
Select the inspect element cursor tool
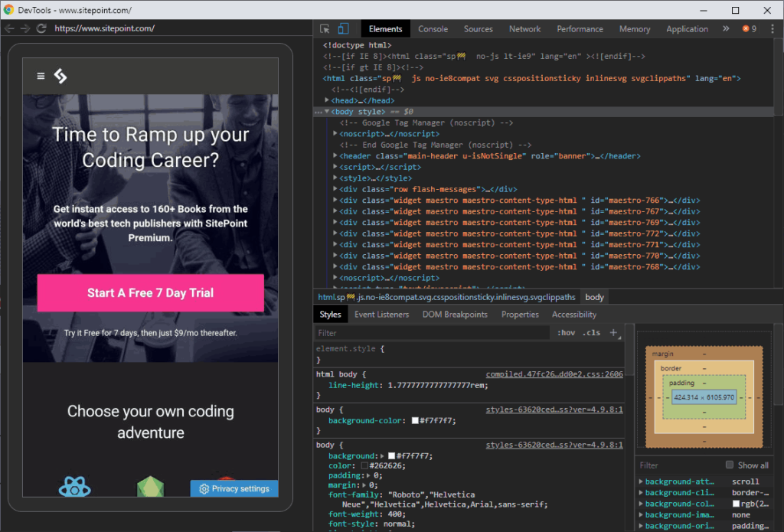(x=325, y=28)
